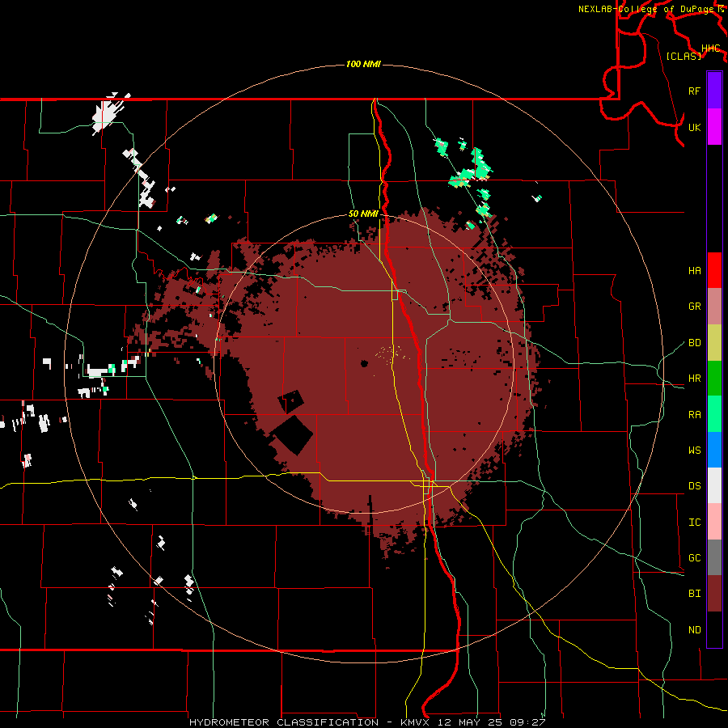Click the DS legend label
Viewport: 728px width, 728px height.
(x=694, y=486)
